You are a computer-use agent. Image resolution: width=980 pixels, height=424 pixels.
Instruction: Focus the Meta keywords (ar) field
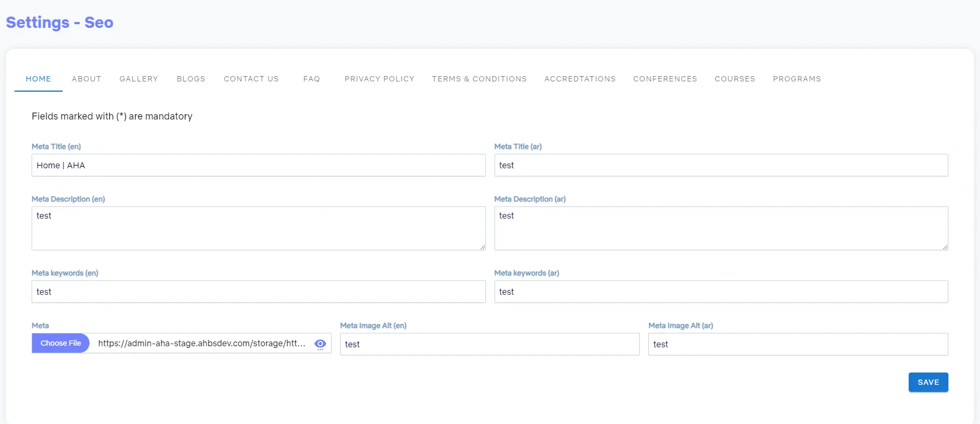[x=721, y=292]
